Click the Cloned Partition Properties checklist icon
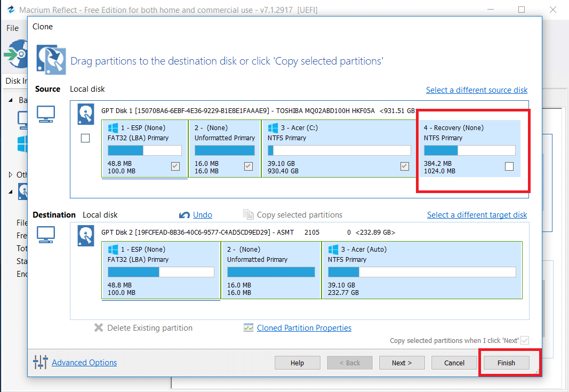 tap(248, 328)
